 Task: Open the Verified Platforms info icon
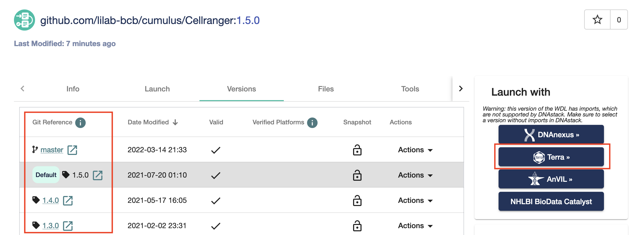312,123
